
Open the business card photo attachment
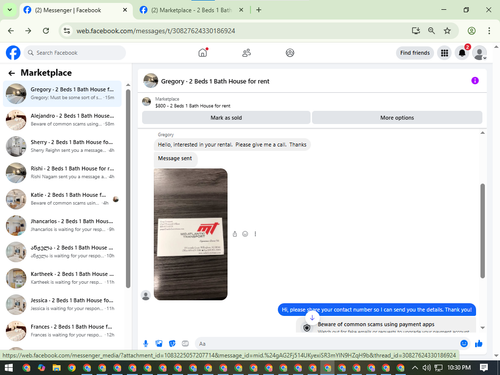tap(191, 234)
